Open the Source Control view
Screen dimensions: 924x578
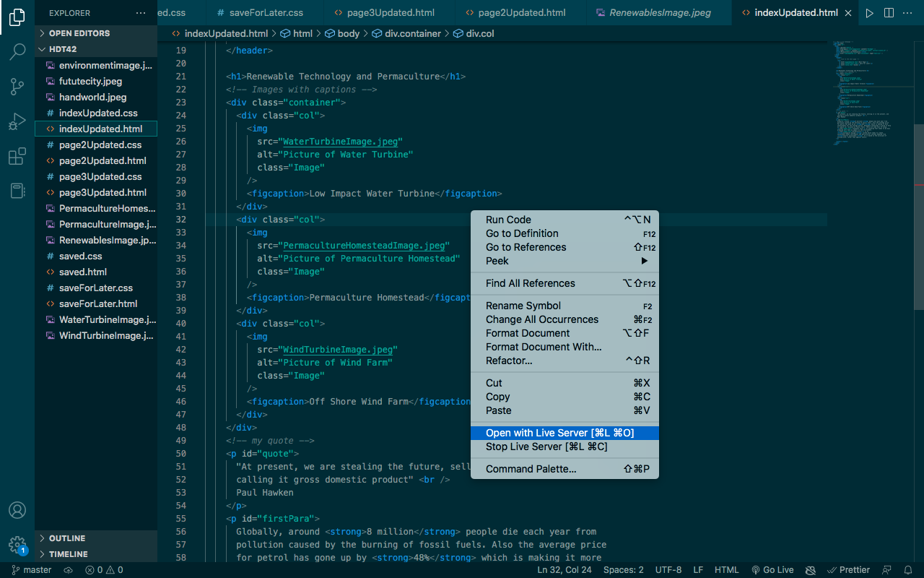tap(17, 87)
